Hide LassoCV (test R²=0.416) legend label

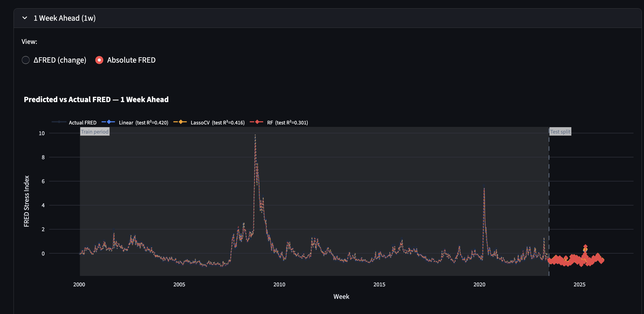coord(218,123)
